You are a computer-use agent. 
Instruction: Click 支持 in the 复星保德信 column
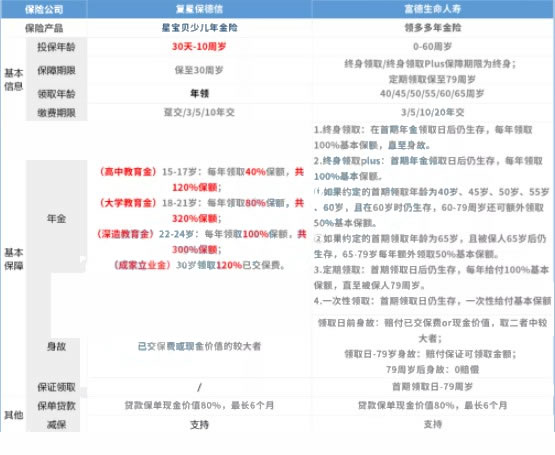coord(199,425)
